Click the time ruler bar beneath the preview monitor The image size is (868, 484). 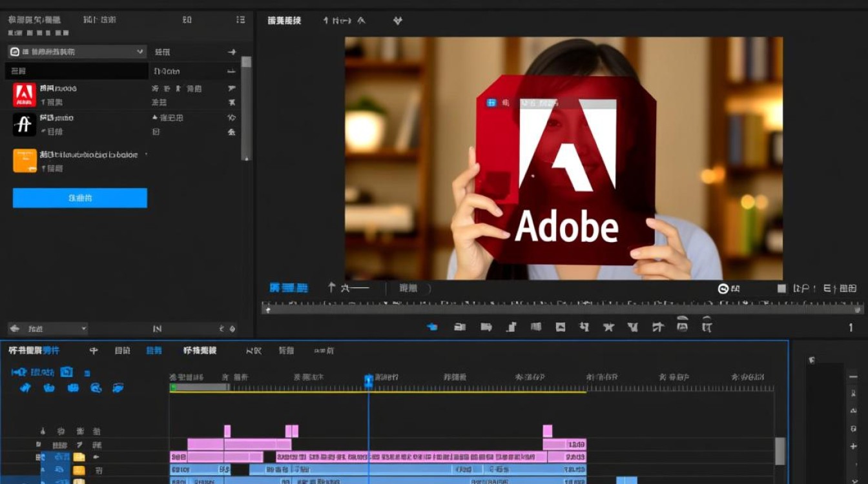(x=562, y=309)
